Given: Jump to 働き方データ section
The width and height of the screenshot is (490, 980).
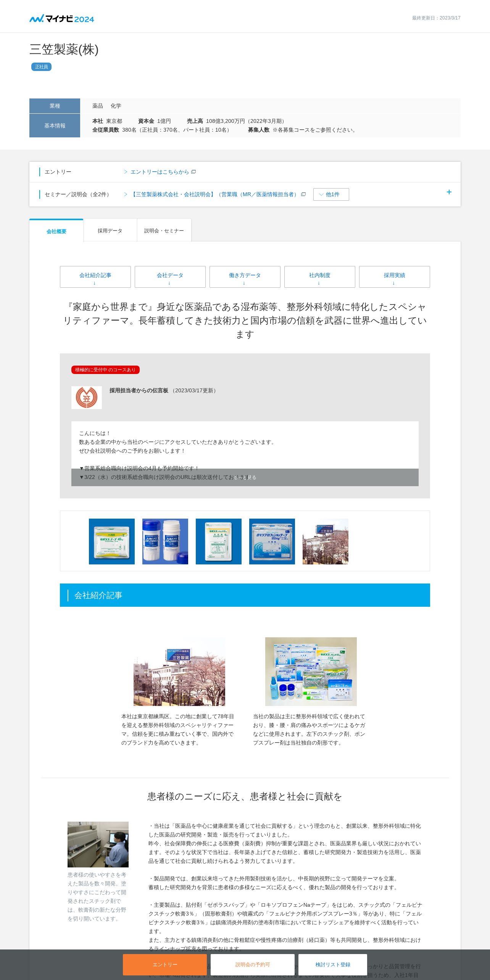Looking at the screenshot, I should 245,277.
